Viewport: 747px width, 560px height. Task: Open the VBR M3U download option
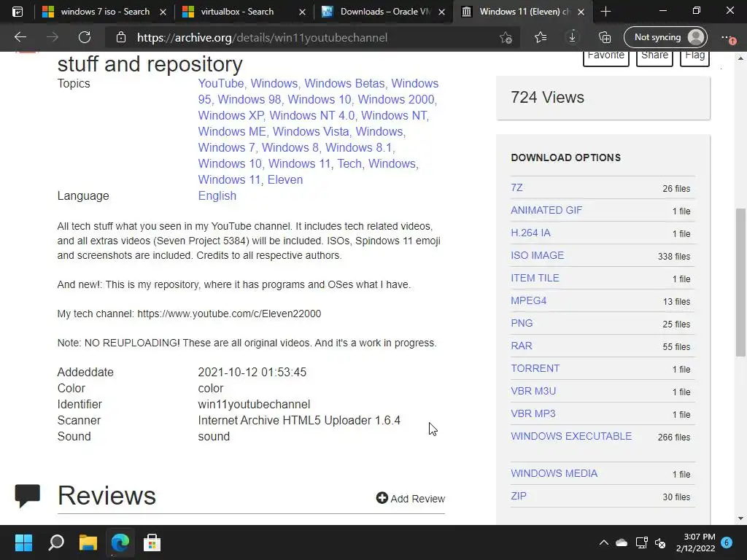click(533, 391)
